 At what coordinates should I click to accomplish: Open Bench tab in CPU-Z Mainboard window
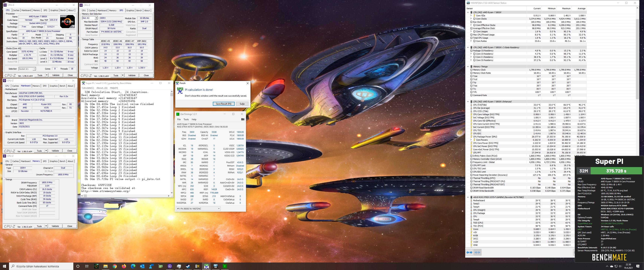63,86
